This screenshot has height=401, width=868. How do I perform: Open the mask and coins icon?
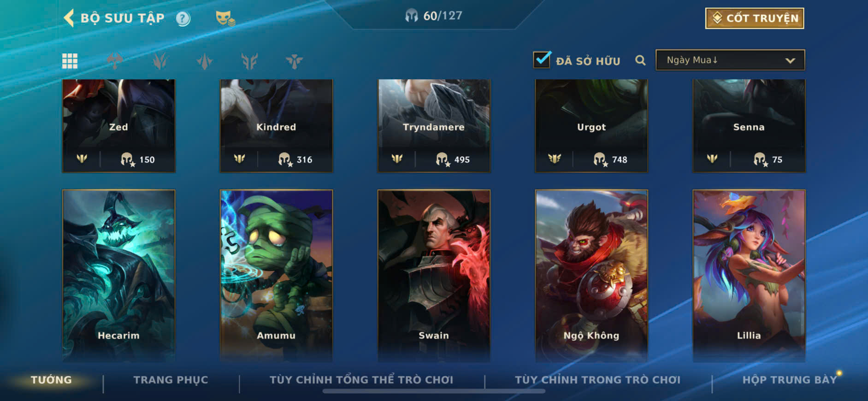[225, 18]
